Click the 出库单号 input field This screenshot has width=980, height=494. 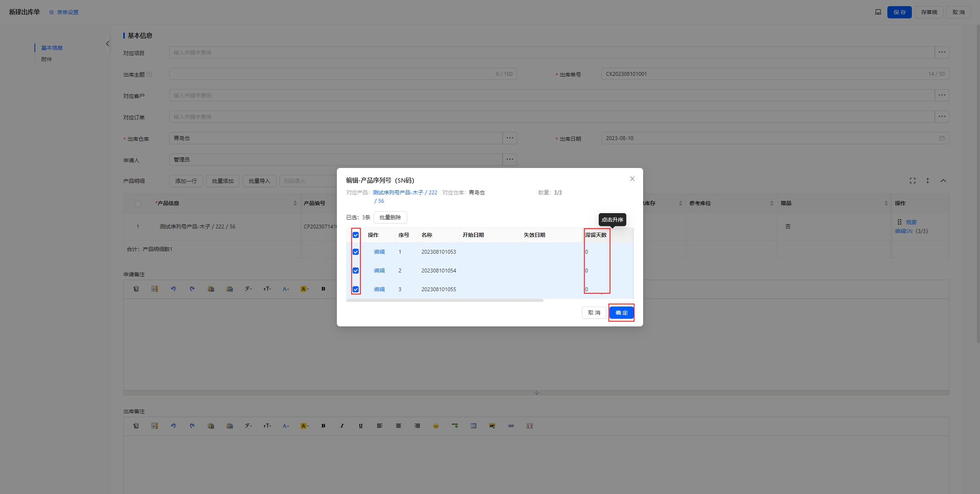pyautogui.click(x=775, y=74)
